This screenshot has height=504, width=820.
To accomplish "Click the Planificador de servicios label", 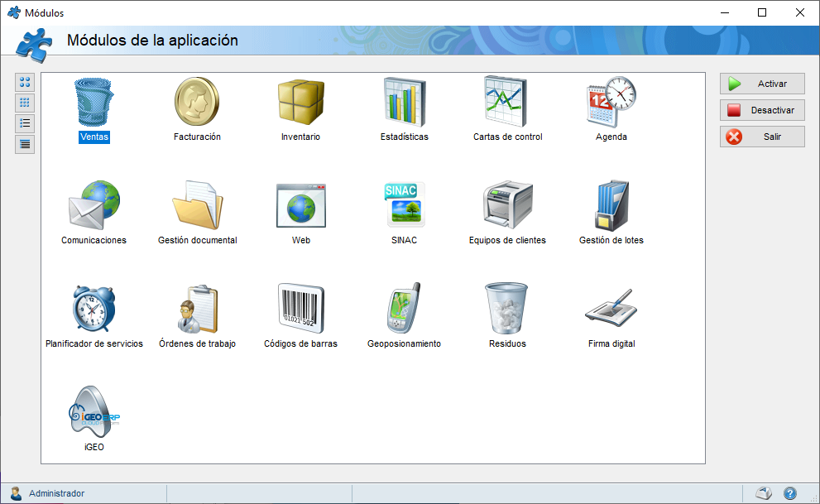I will pyautogui.click(x=94, y=344).
